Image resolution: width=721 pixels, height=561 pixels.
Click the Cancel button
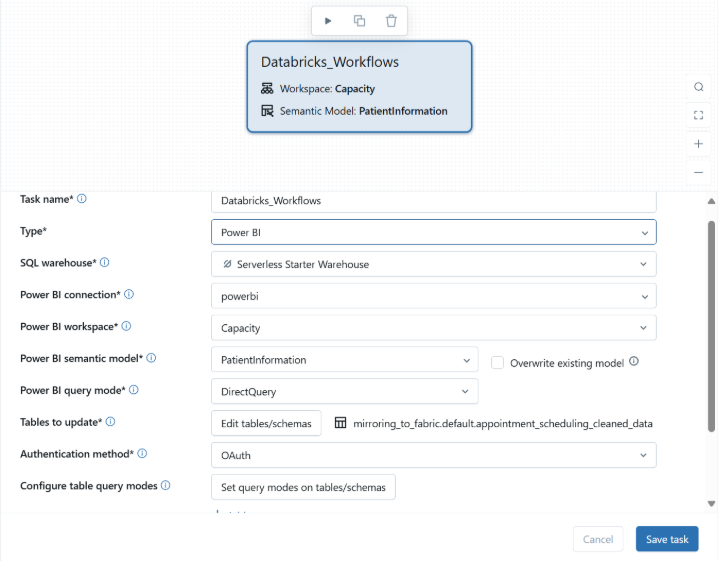coord(598,539)
